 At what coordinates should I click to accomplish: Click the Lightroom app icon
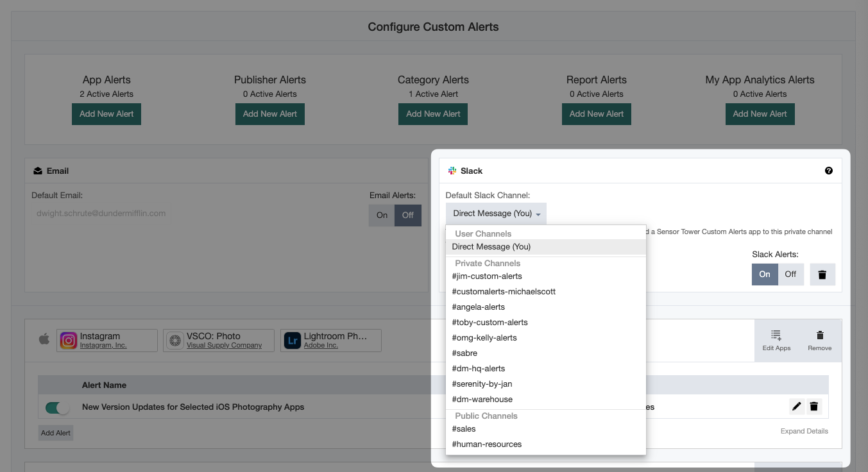click(292, 341)
